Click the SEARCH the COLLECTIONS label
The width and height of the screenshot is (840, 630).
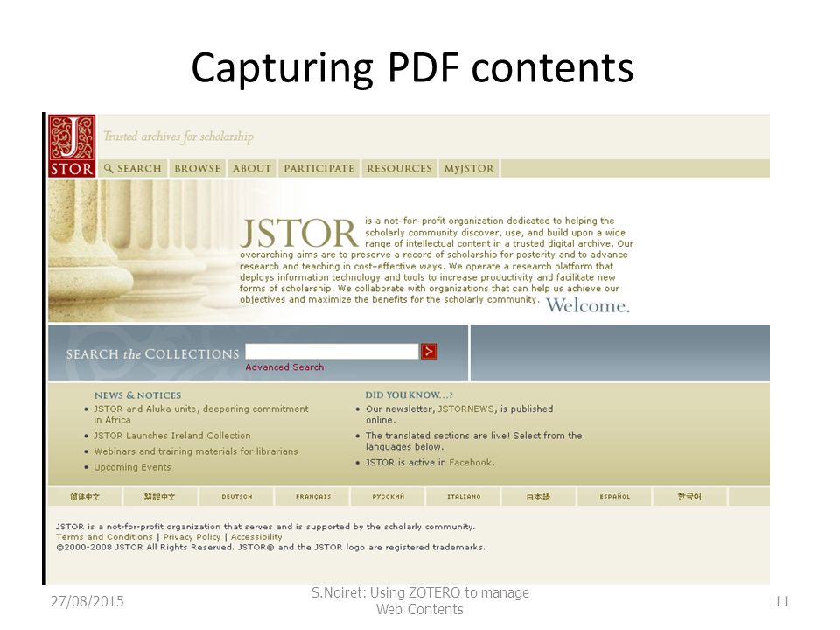(152, 354)
